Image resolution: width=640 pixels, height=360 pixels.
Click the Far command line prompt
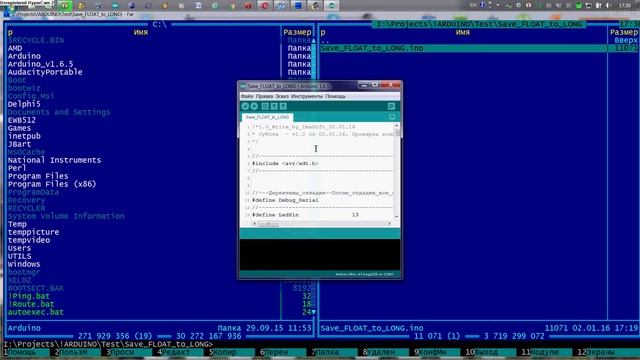click(x=109, y=344)
